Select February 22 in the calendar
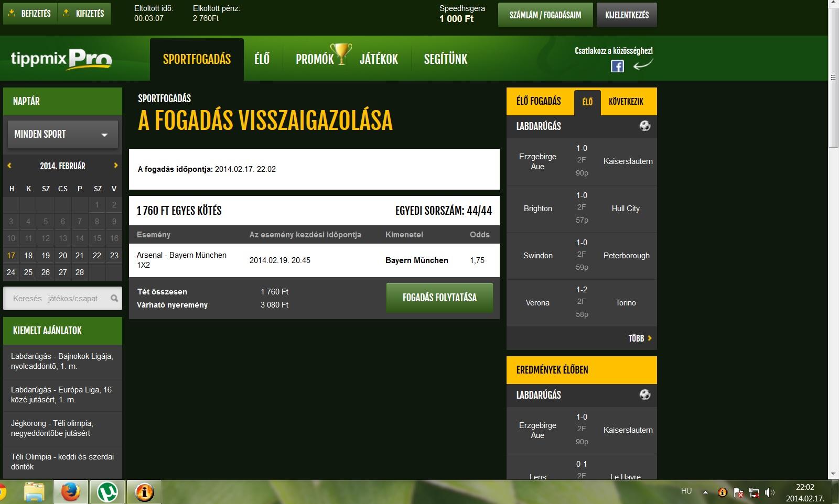 (97, 256)
